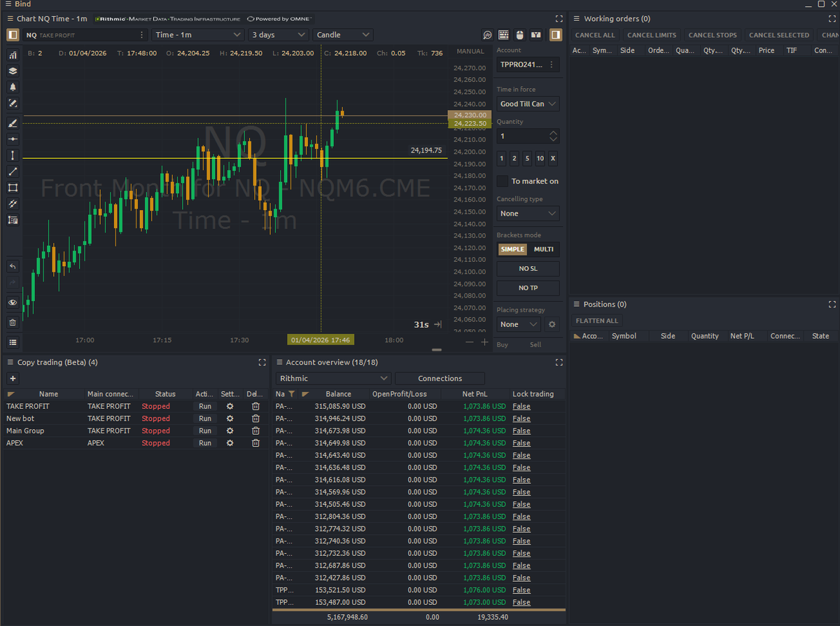The height and width of the screenshot is (626, 840).
Task: Select the vertical line drawing tool
Action: (x=13, y=155)
